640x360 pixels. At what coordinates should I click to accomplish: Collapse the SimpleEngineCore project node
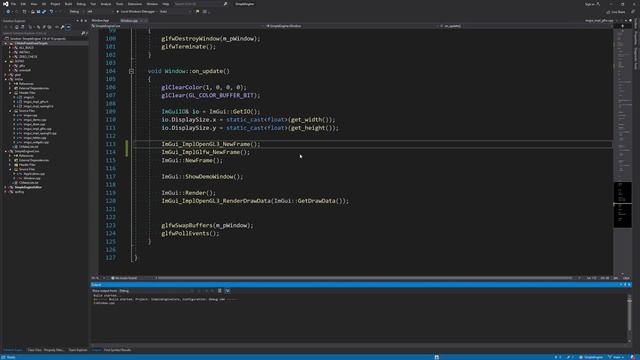(6, 151)
